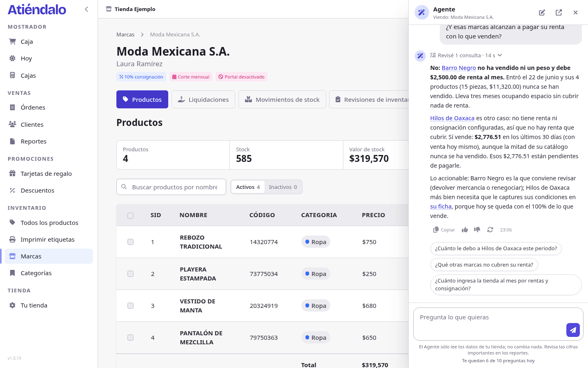Check the box for PLAYERA ESTAMPADA
Screen dimensions: 588x368
pos(130,274)
